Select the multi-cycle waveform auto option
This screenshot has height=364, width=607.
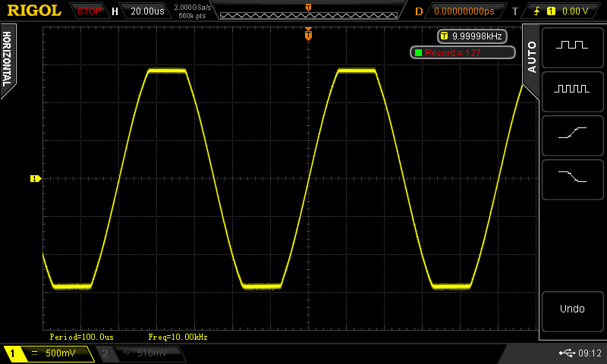click(572, 92)
